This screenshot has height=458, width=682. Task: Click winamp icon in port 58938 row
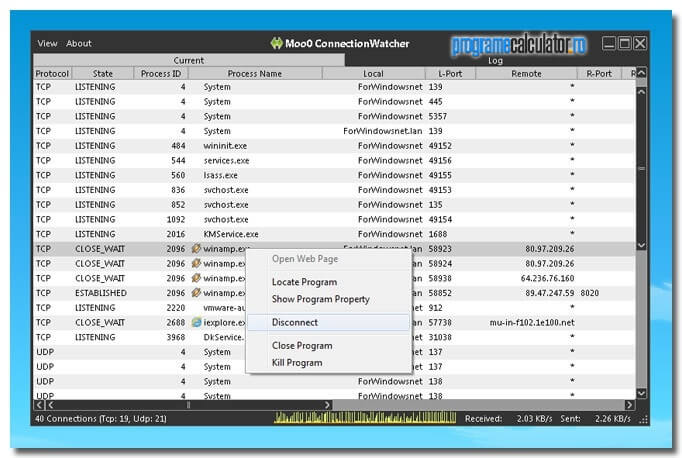[196, 278]
